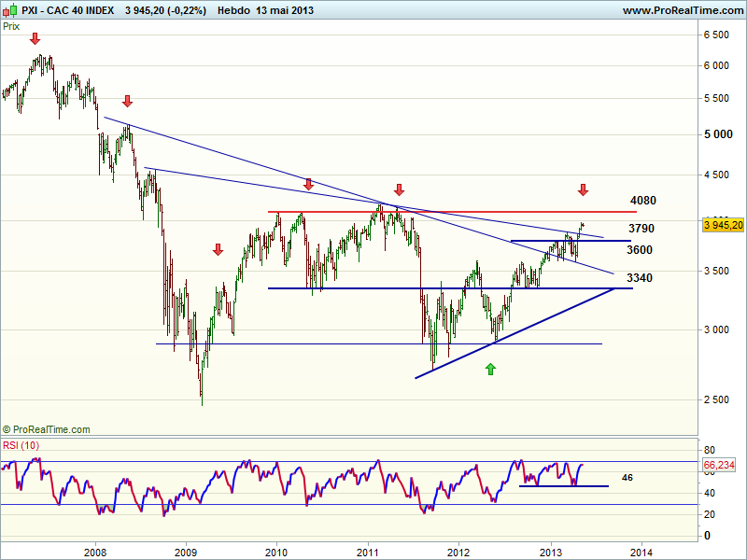Click the red arrow above the 2007 peak
Viewport: 747px width, 560px height.
[35, 38]
